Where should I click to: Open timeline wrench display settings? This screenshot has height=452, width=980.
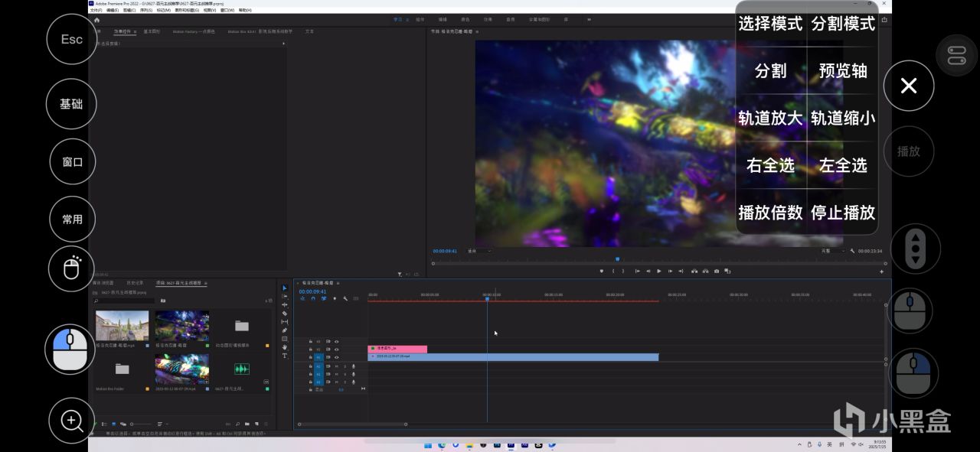(345, 298)
